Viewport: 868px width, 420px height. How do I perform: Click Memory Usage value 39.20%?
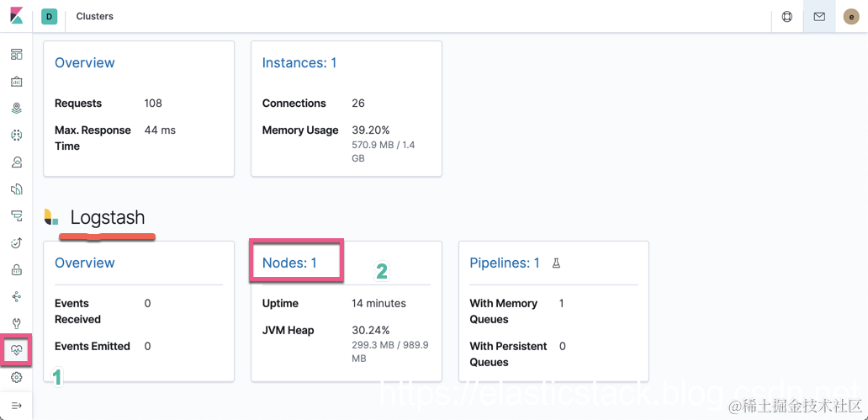click(x=371, y=130)
